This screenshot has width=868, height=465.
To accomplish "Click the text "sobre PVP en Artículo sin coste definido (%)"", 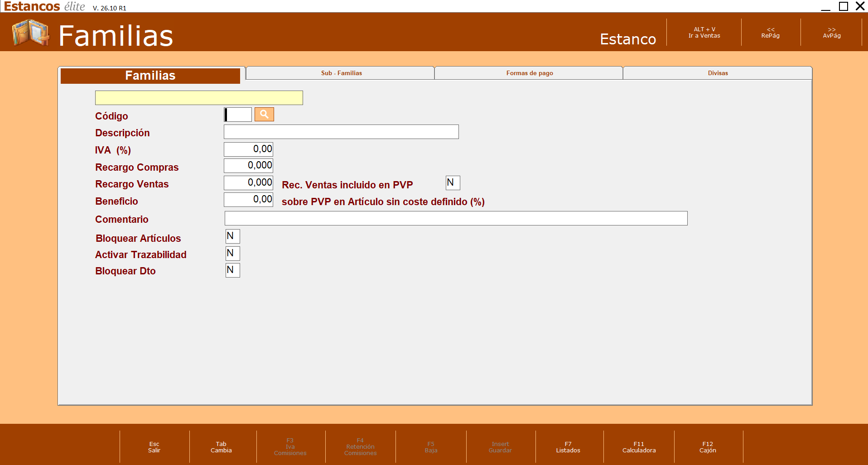I will pos(383,202).
